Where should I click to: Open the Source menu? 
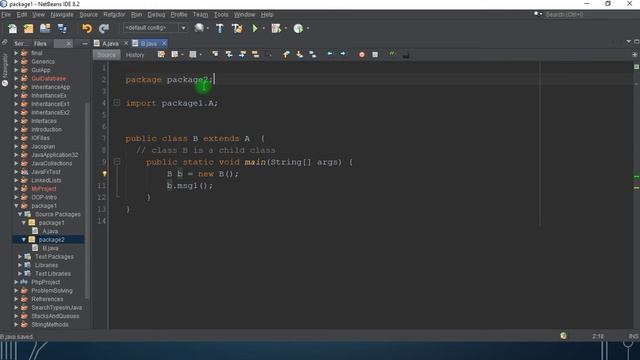[89, 14]
